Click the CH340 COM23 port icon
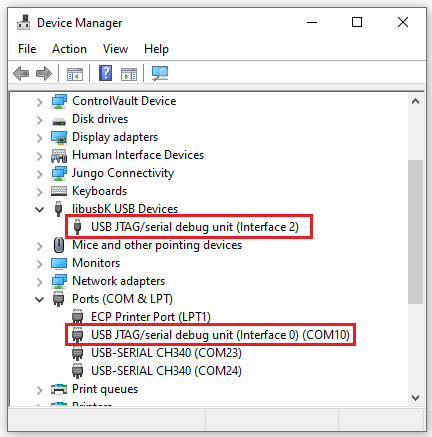This screenshot has height=437, width=432. pyautogui.click(x=77, y=353)
